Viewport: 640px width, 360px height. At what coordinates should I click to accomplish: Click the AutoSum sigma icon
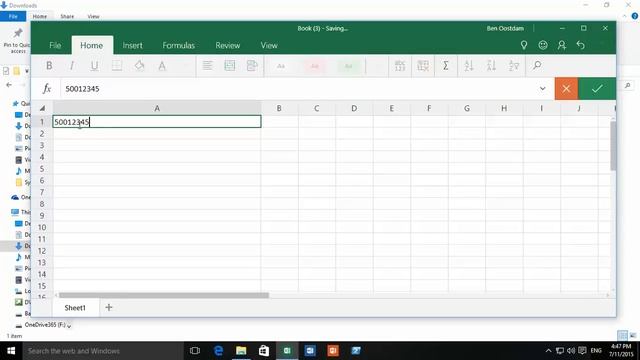coord(446,66)
